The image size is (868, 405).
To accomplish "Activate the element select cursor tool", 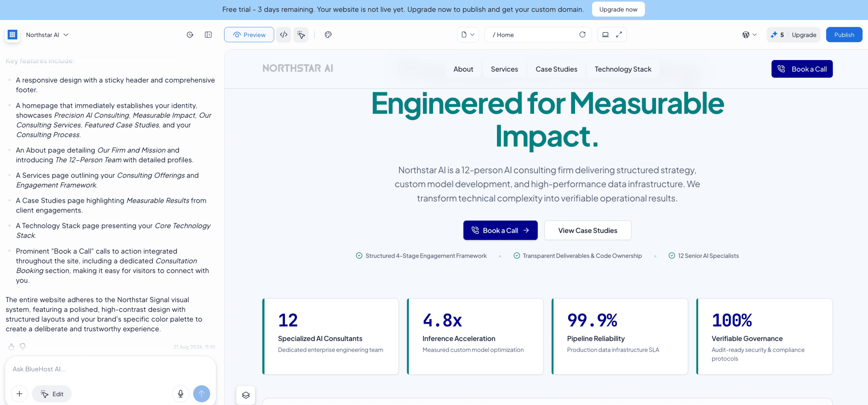I will [x=301, y=35].
